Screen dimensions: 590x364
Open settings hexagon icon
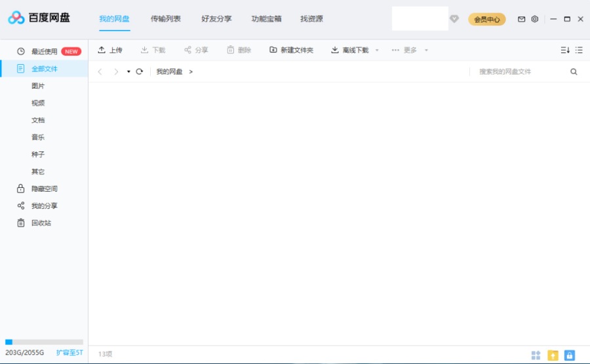pos(535,19)
